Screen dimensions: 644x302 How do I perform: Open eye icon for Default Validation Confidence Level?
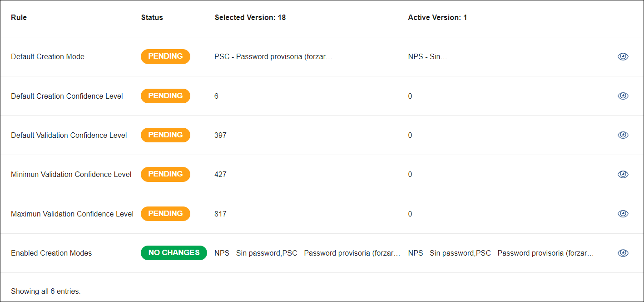(x=623, y=135)
